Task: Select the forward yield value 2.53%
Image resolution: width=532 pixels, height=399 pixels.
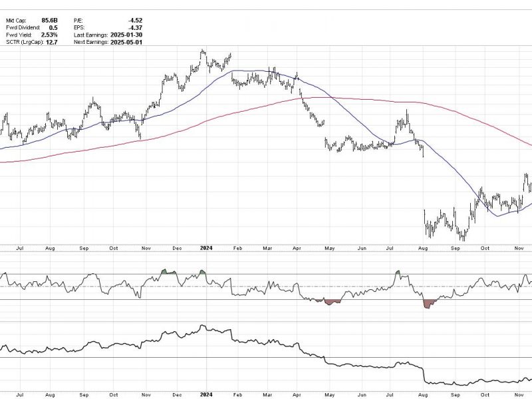Action: click(49, 35)
